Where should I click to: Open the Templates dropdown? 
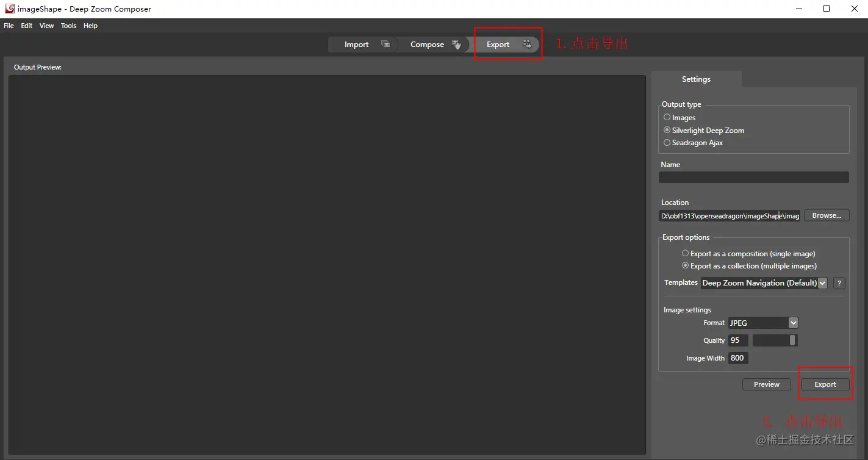tap(764, 283)
